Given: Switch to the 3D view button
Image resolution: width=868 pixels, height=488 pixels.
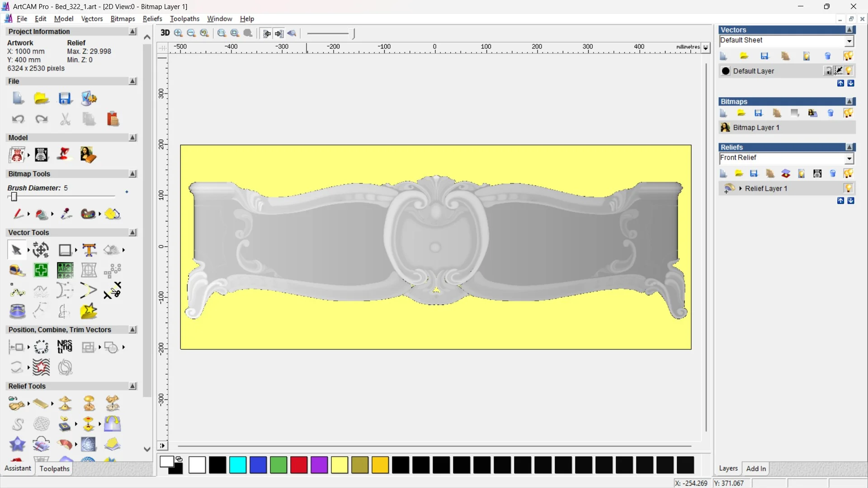Looking at the screenshot, I should [165, 33].
